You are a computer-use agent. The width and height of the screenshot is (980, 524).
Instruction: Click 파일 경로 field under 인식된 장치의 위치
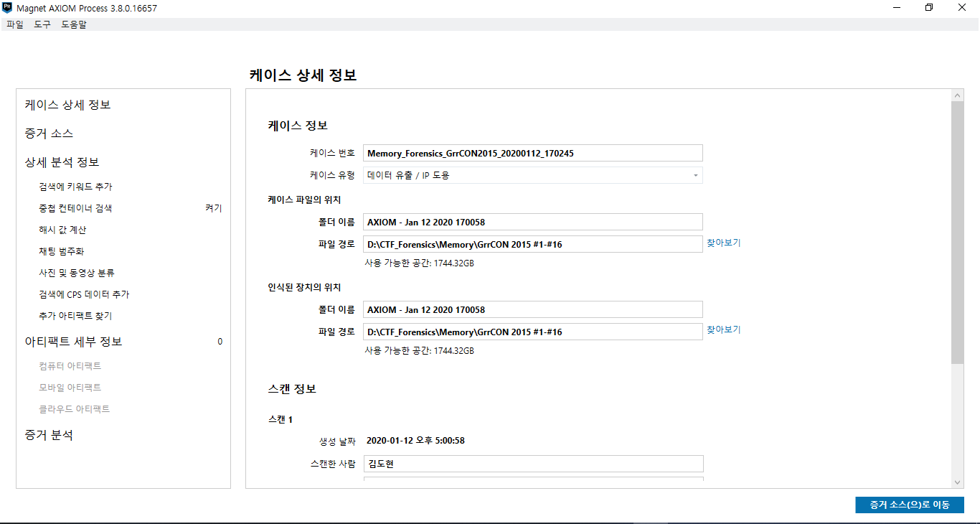pos(533,332)
